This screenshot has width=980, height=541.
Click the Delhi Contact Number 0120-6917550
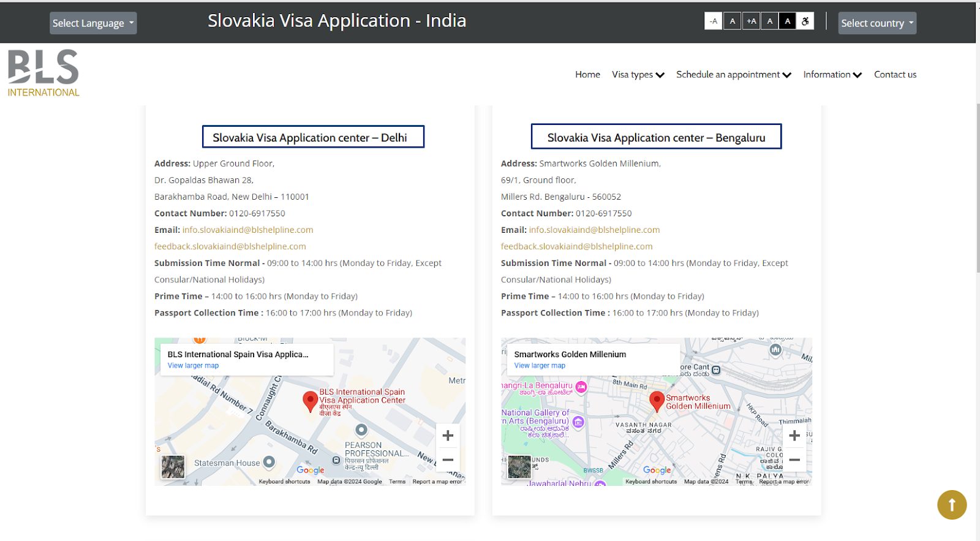point(257,213)
